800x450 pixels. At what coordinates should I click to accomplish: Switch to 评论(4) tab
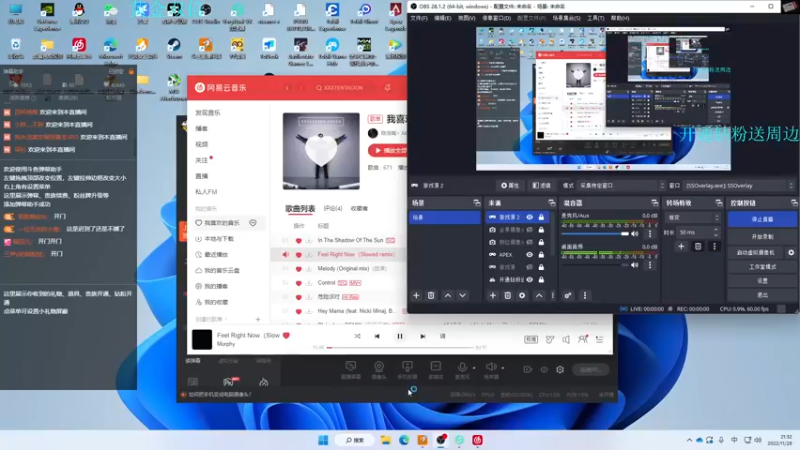333,209
